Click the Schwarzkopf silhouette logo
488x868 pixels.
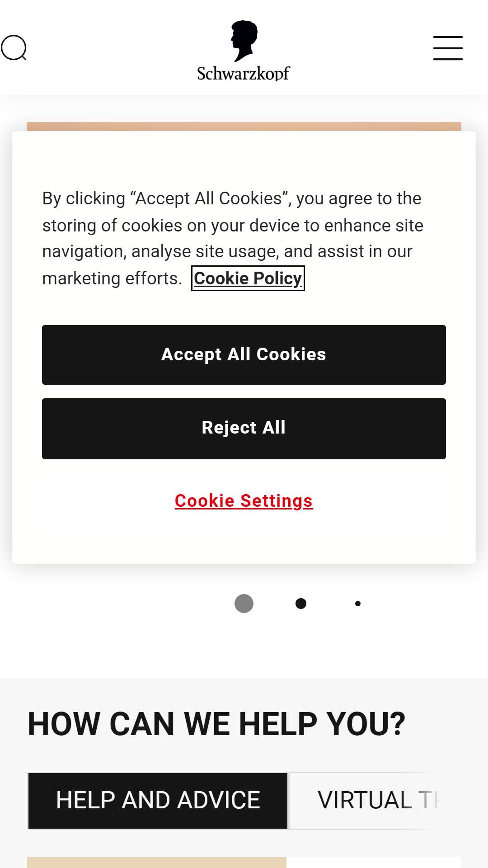[244, 41]
